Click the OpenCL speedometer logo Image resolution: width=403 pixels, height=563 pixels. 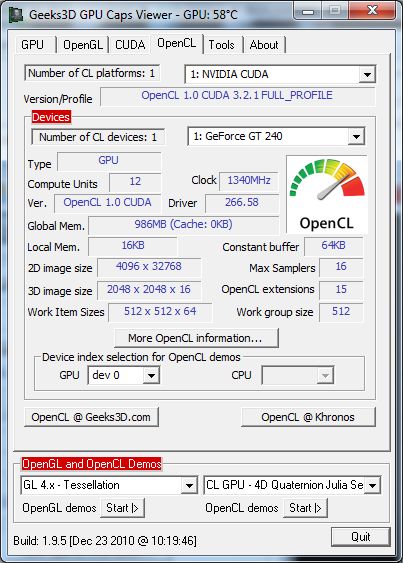click(x=327, y=194)
